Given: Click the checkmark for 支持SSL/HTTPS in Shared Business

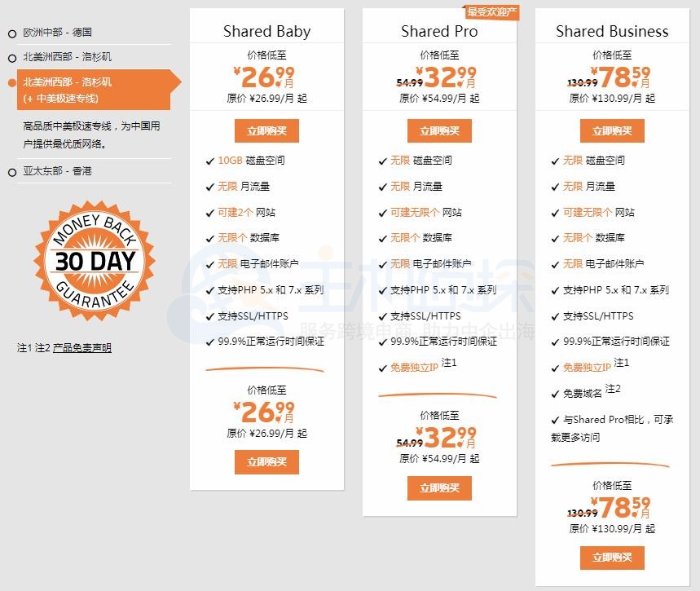Looking at the screenshot, I should (556, 316).
